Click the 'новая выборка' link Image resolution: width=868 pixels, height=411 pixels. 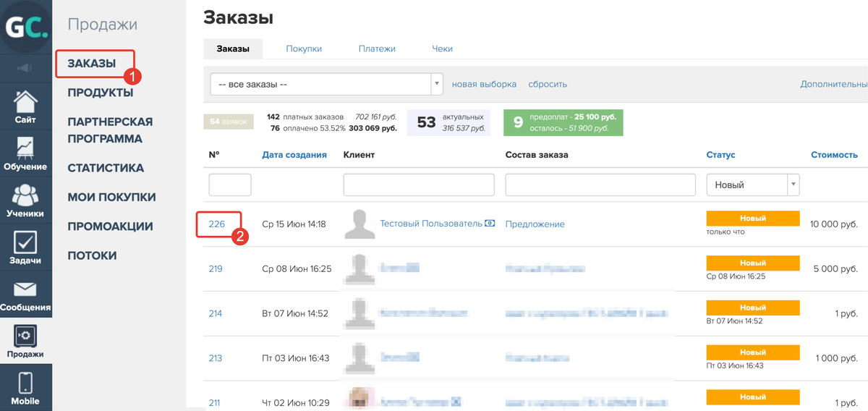click(x=484, y=84)
